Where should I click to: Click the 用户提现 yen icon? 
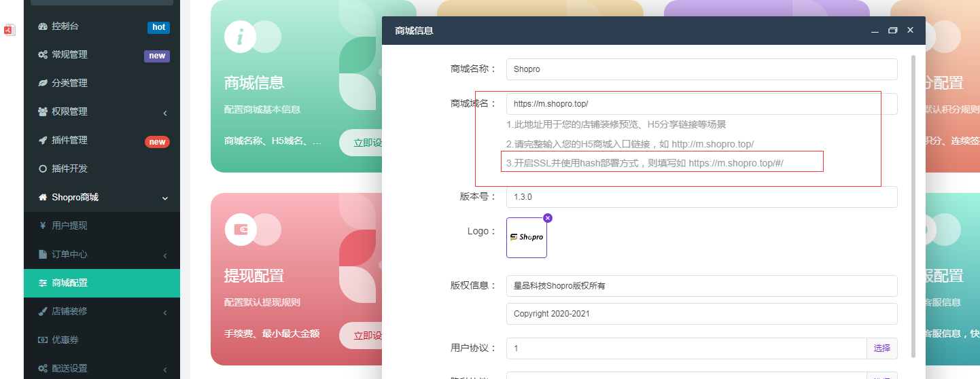click(43, 226)
